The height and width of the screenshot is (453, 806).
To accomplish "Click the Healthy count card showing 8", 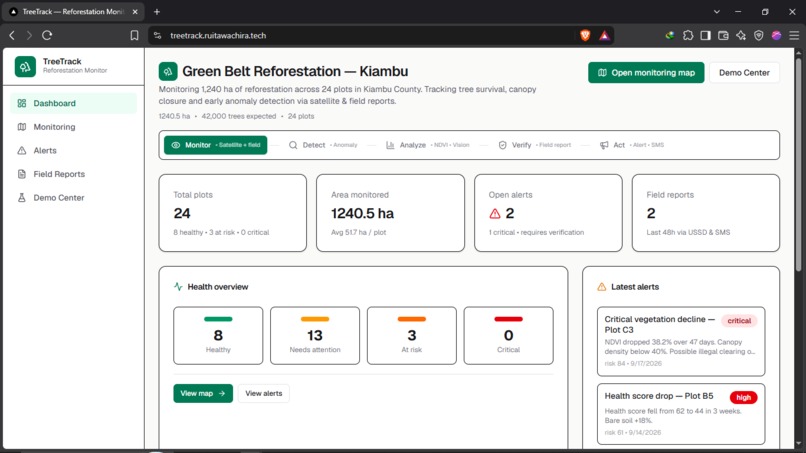I will point(218,336).
